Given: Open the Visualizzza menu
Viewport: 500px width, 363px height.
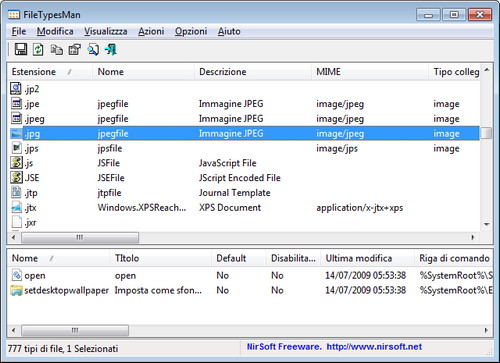Looking at the screenshot, I should 105,31.
